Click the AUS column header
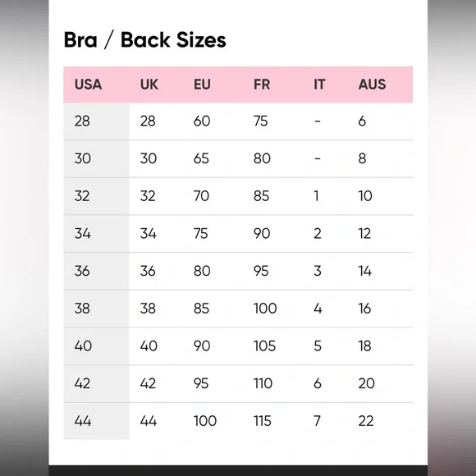The image size is (476, 476). point(372,85)
